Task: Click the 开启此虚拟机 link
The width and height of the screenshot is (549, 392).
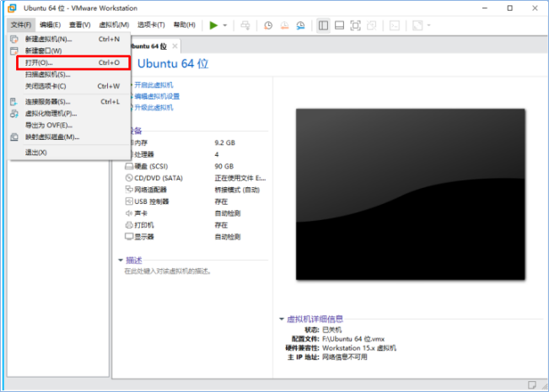Action: (x=153, y=85)
